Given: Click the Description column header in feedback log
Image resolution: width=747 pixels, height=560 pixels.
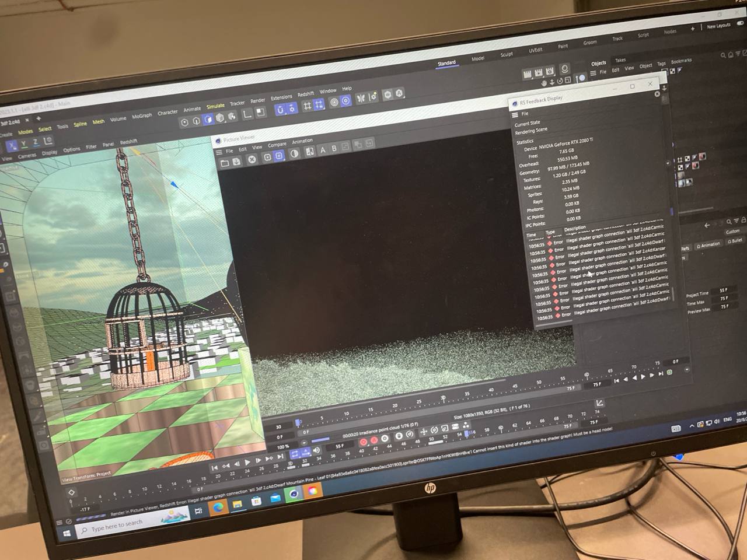Looking at the screenshot, I should (574, 228).
